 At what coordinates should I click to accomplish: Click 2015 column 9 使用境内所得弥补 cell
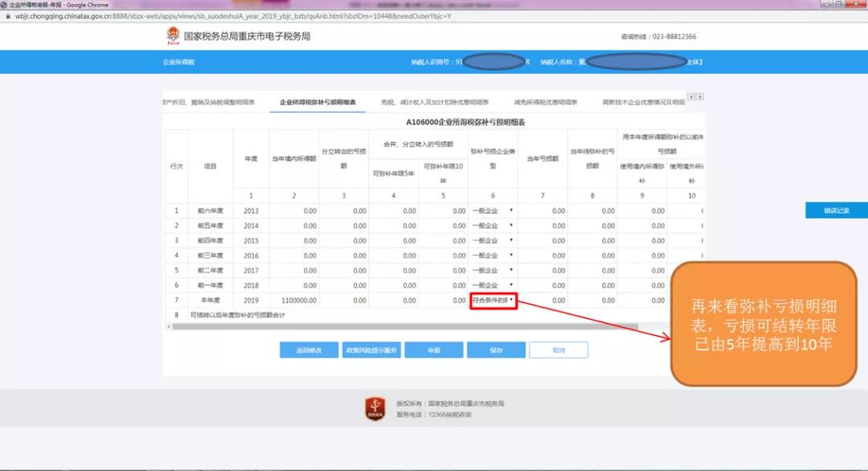point(642,241)
